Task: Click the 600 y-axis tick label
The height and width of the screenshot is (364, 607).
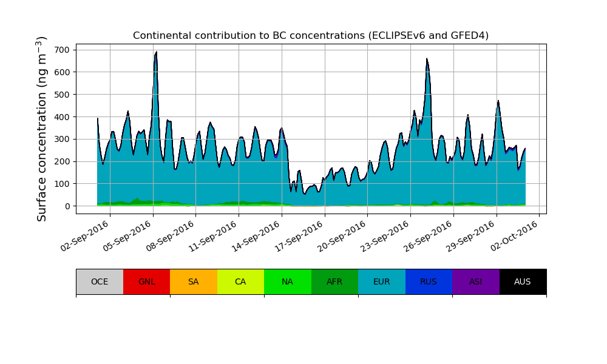Action: click(62, 72)
